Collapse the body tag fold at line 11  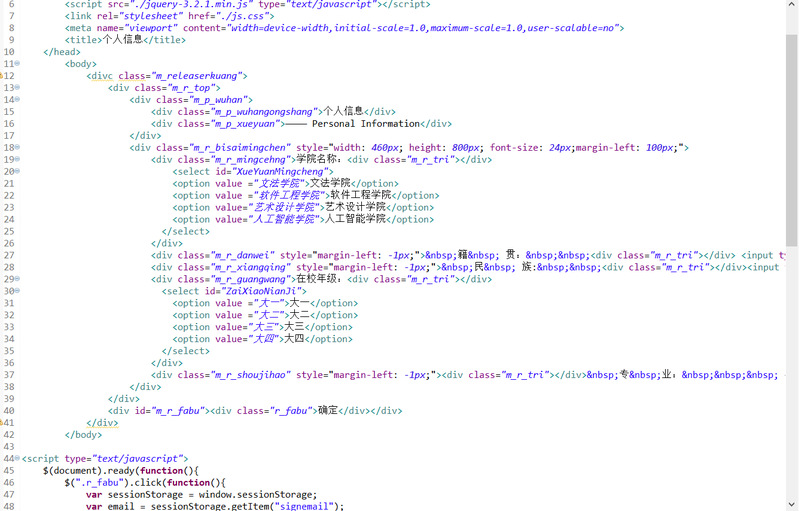click(17, 63)
